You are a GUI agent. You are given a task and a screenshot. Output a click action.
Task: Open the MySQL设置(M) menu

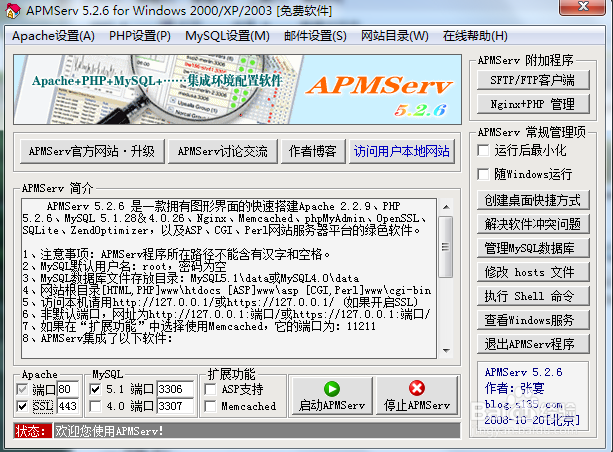227,36
